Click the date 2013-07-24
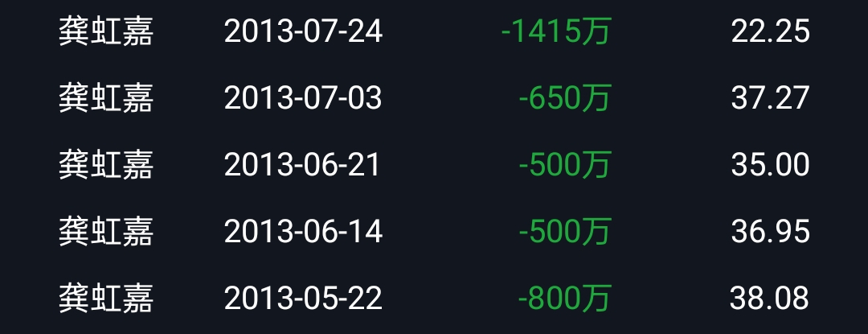Screen dimensions: 868x334 (x=303, y=31)
